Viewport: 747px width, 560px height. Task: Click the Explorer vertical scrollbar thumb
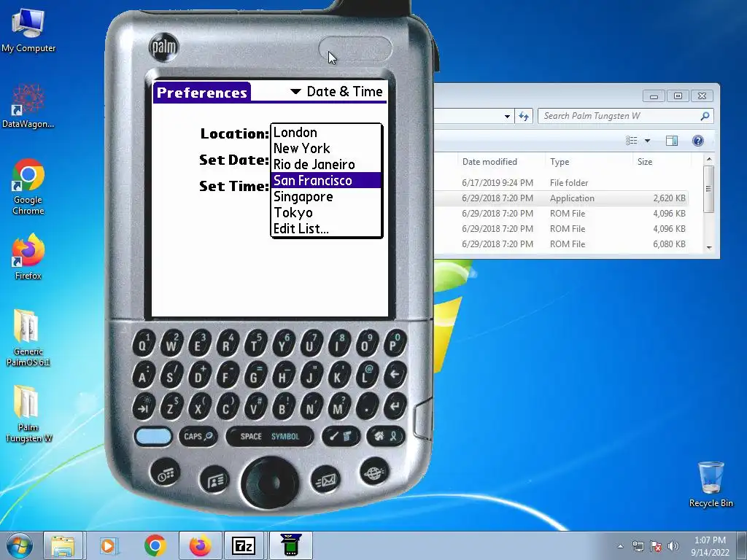(x=709, y=189)
